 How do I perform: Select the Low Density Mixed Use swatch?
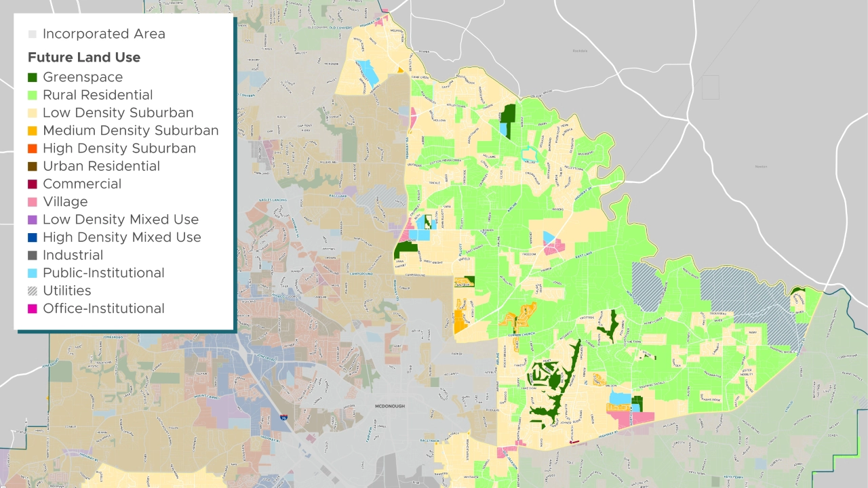pyautogui.click(x=33, y=220)
